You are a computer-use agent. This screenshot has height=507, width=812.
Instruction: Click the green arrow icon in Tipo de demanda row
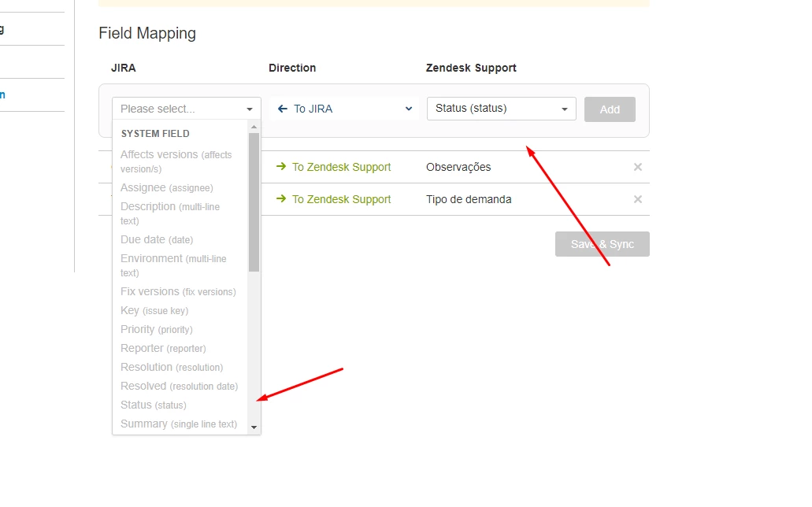pyautogui.click(x=281, y=199)
